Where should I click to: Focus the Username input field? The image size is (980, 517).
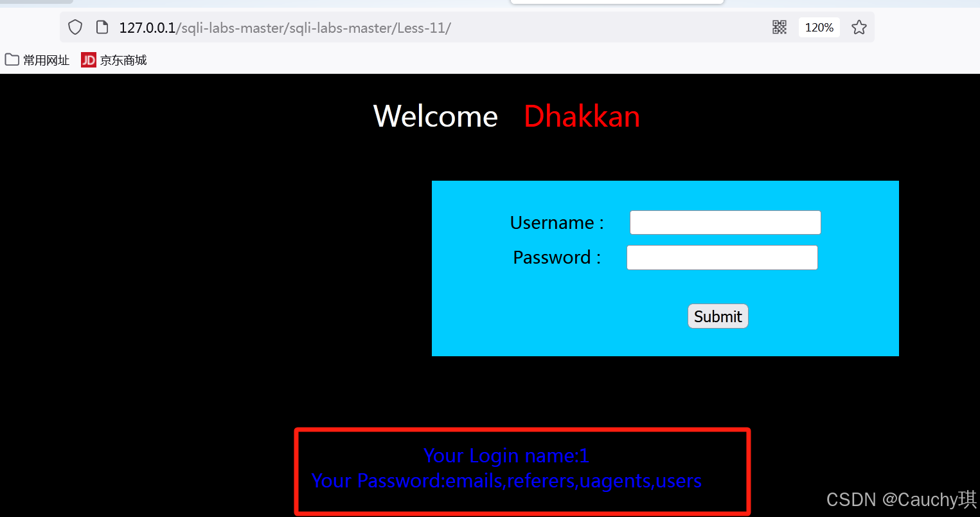tap(726, 222)
